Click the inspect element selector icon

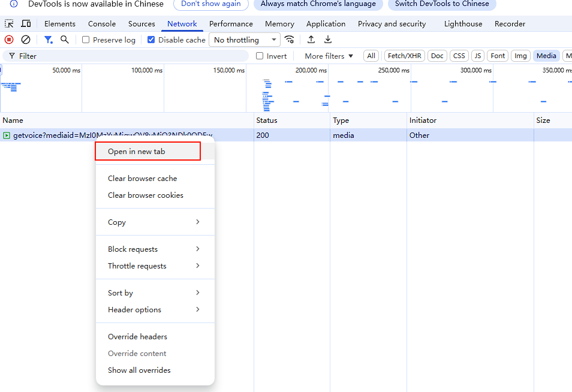pyautogui.click(x=9, y=24)
